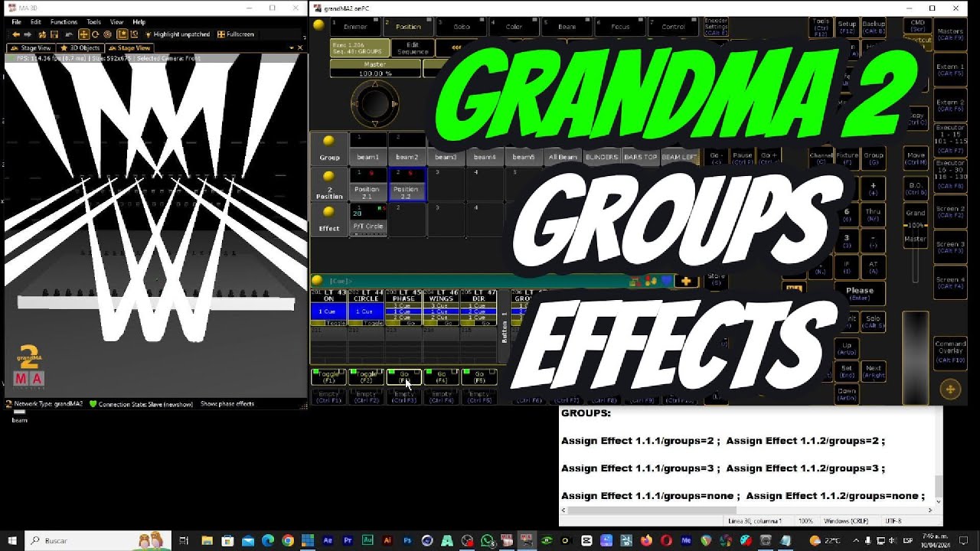Click the Go F5 executor button
This screenshot has height=551, width=980.
pos(479,377)
